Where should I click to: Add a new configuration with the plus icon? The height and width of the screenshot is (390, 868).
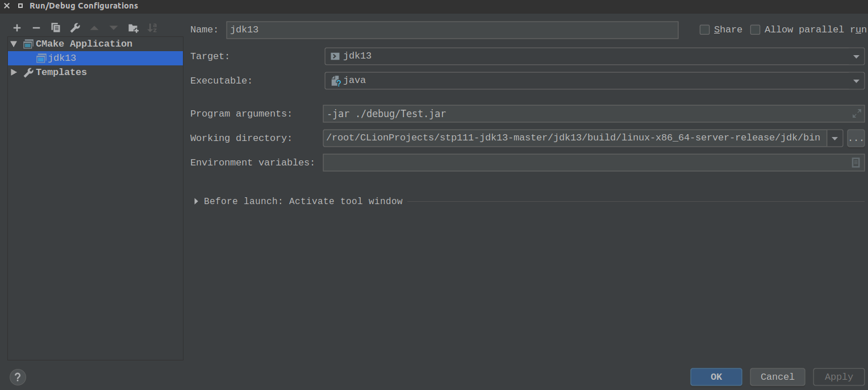(17, 28)
